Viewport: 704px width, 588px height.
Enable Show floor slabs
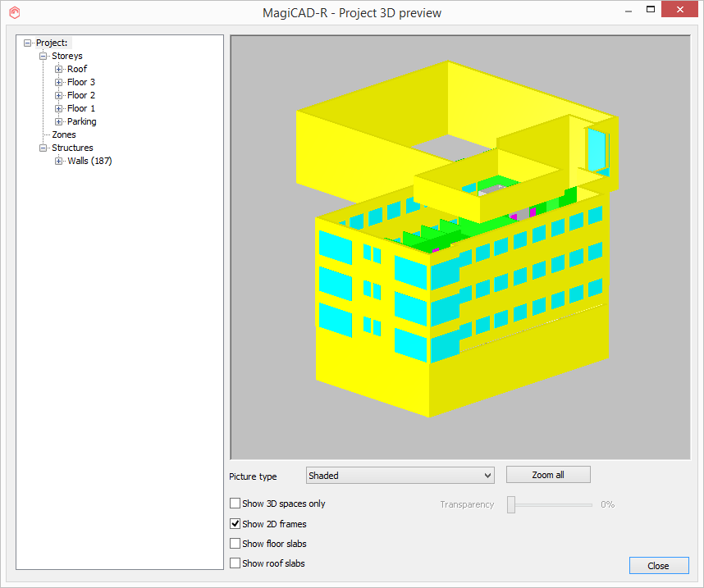(x=235, y=543)
